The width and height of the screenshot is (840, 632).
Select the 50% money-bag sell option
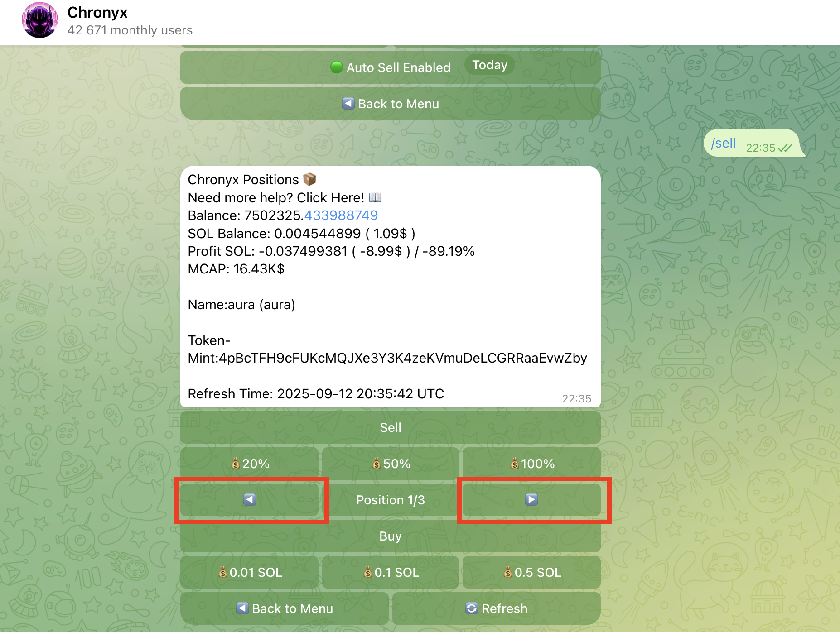pyautogui.click(x=391, y=464)
